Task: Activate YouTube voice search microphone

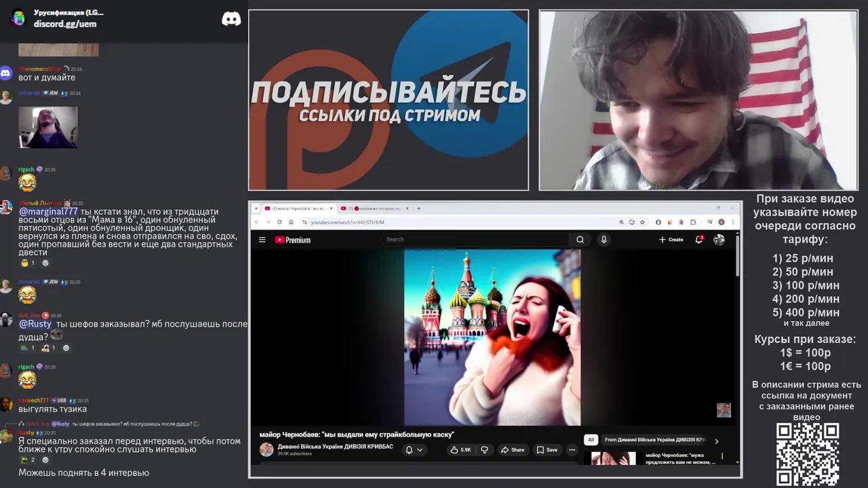Action: tap(604, 239)
